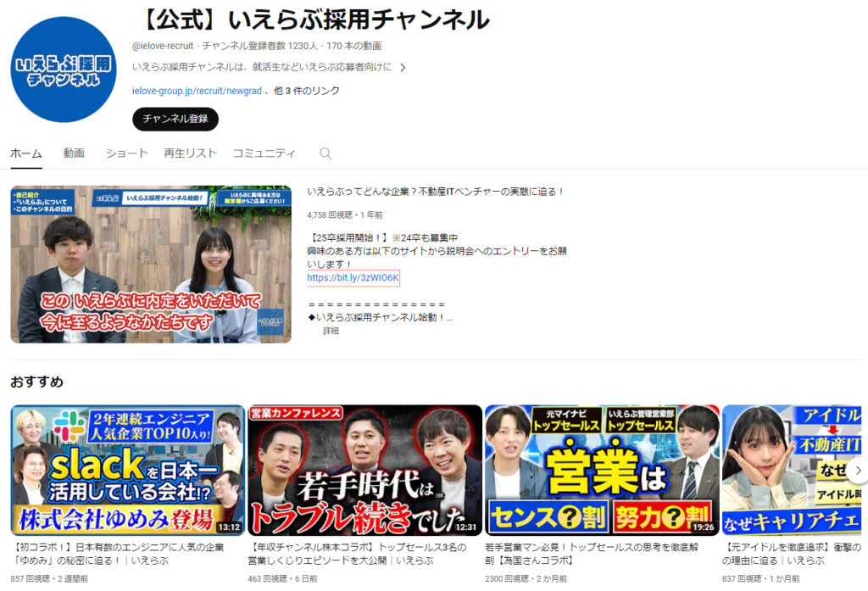Click next arrow on recommended videos carousel
Image resolution: width=868 pixels, height=591 pixels.
tap(857, 470)
